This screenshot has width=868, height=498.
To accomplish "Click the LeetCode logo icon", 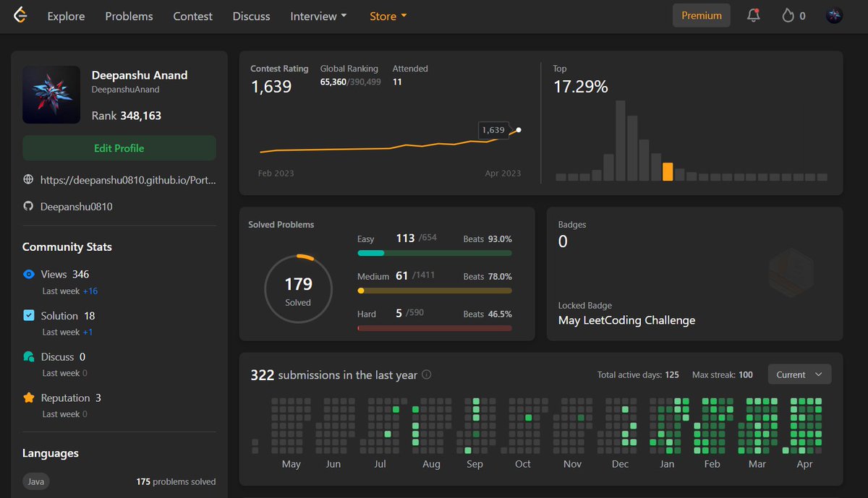I will click(x=20, y=15).
